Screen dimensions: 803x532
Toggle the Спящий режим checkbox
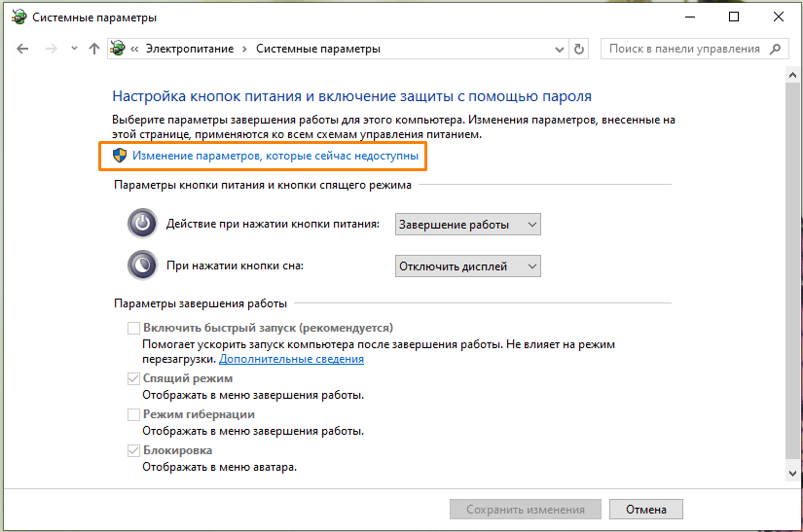tap(134, 379)
